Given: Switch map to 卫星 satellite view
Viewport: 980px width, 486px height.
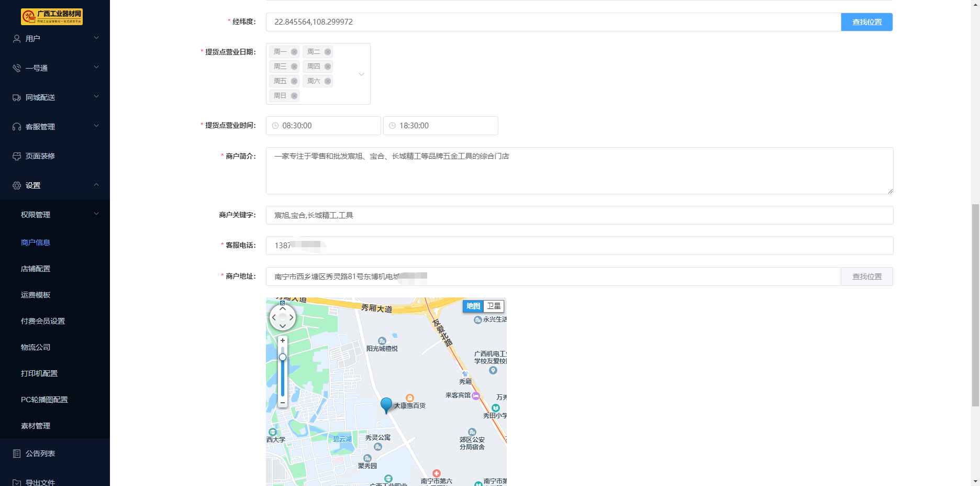Looking at the screenshot, I should (494, 306).
